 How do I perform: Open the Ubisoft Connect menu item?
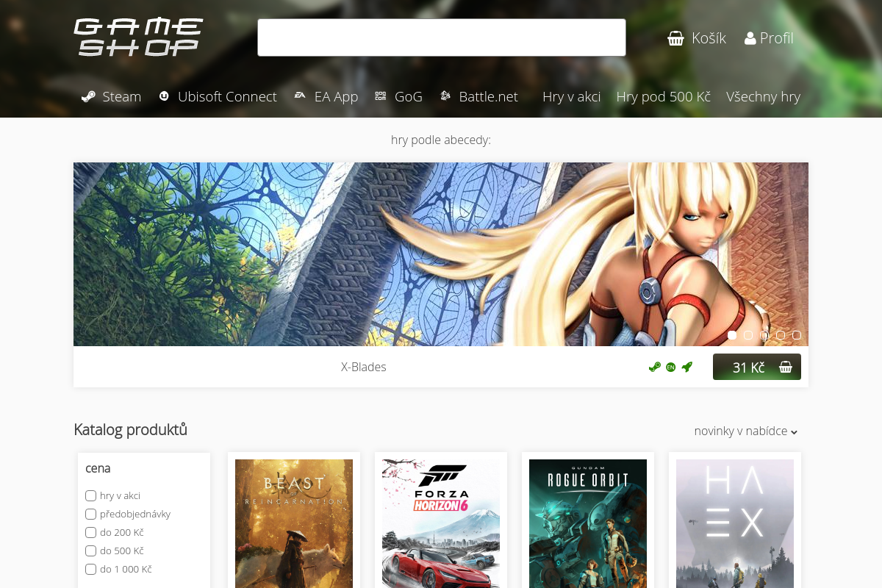point(218,96)
